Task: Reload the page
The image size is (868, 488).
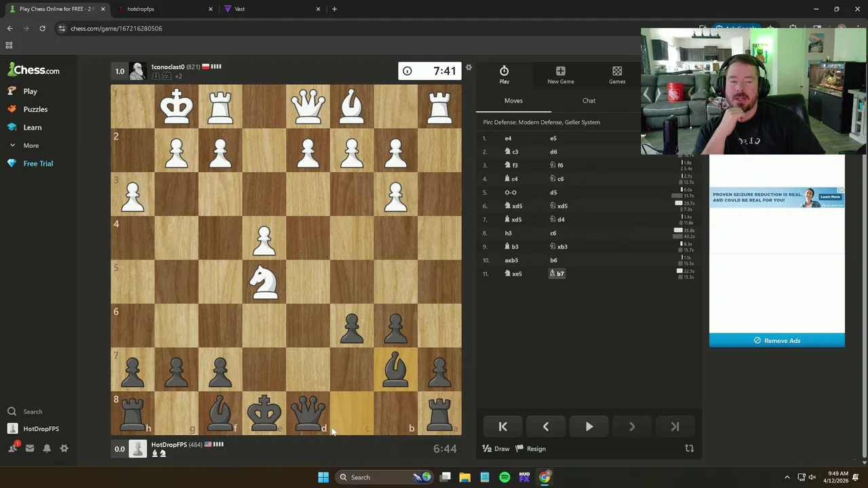Action: 42,28
